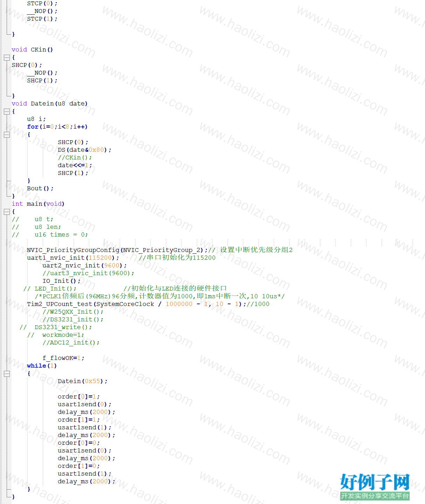This screenshot has height=504, width=425.
Task: Click the commented '//CKin();' line
Action: pos(75,158)
